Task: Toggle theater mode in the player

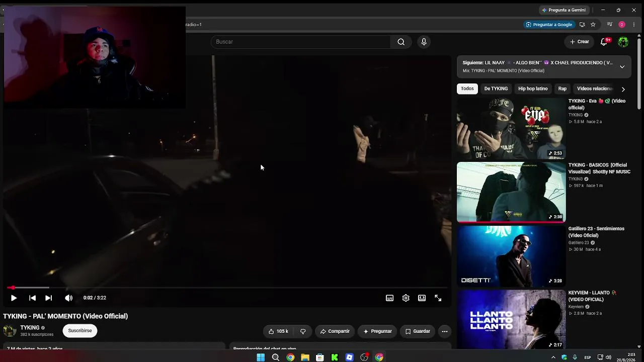Action: point(422,298)
